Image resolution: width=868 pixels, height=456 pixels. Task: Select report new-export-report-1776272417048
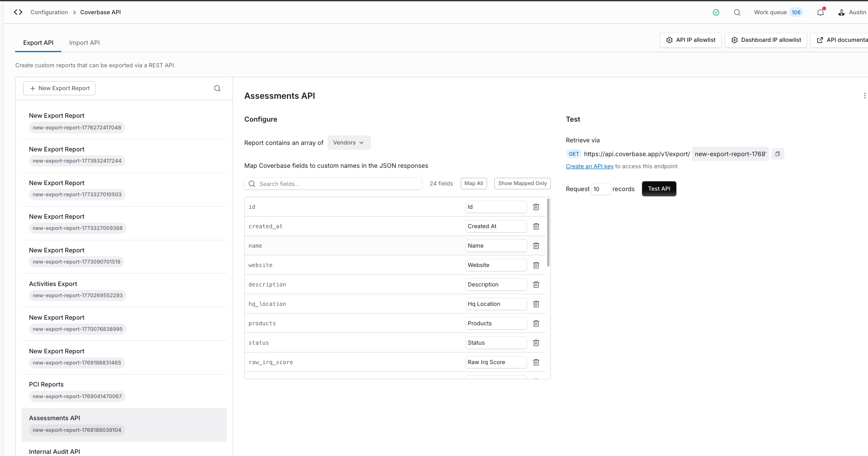coord(124,122)
